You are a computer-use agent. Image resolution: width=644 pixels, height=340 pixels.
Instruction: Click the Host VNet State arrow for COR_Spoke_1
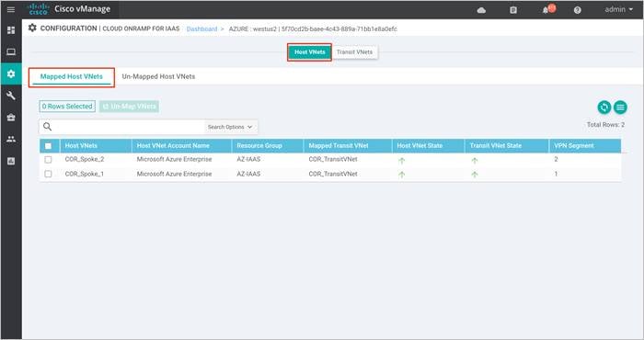point(402,175)
